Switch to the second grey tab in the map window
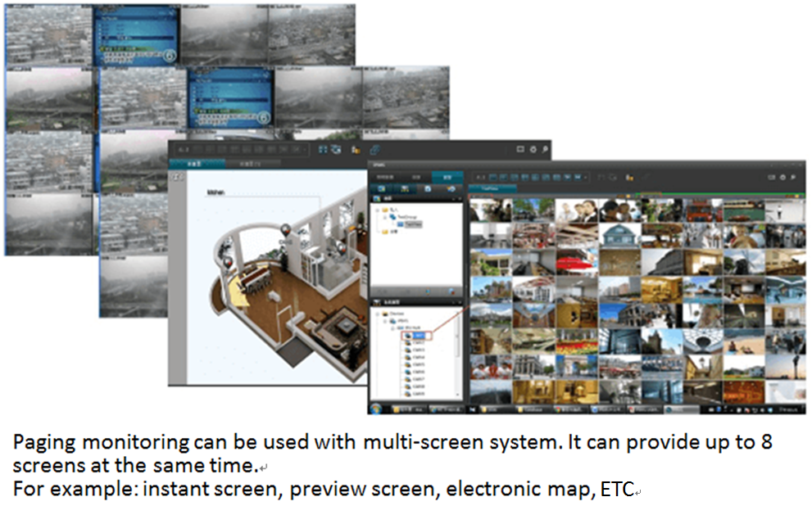This screenshot has height=506, width=812. [252, 164]
